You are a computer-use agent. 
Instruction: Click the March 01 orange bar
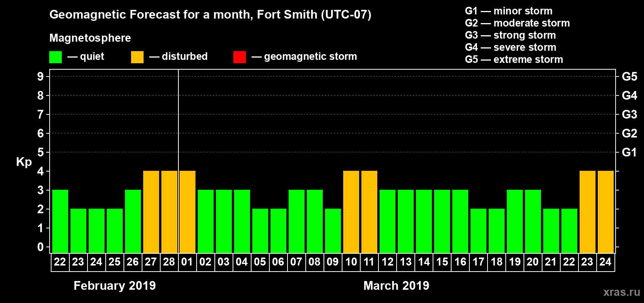click(188, 212)
